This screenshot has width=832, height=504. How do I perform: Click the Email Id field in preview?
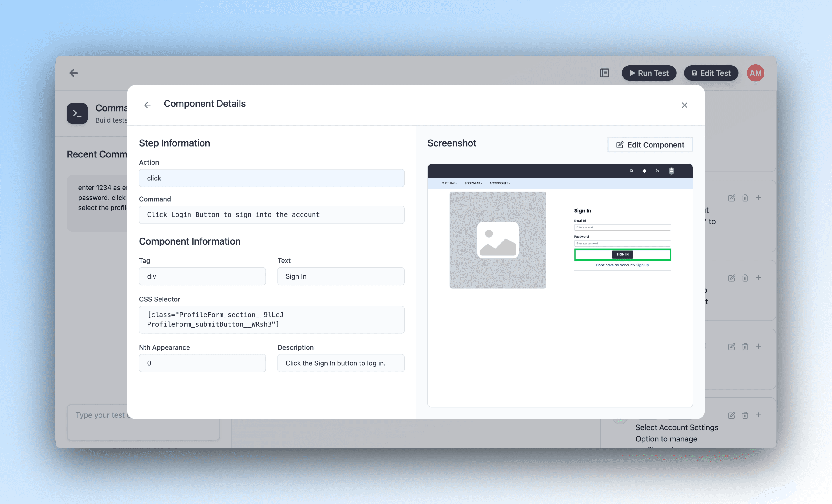click(622, 227)
